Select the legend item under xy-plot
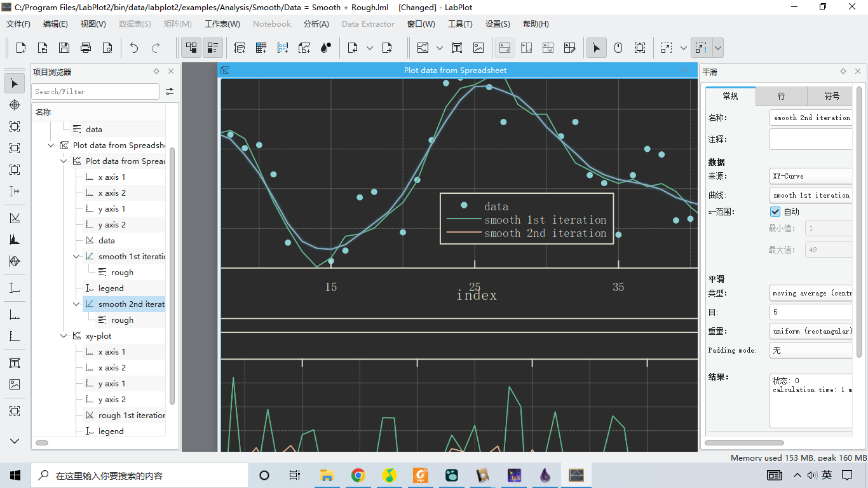The height and width of the screenshot is (488, 868). (111, 431)
